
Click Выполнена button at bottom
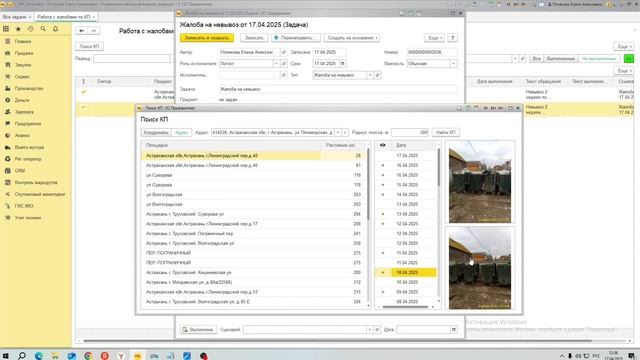click(x=198, y=329)
